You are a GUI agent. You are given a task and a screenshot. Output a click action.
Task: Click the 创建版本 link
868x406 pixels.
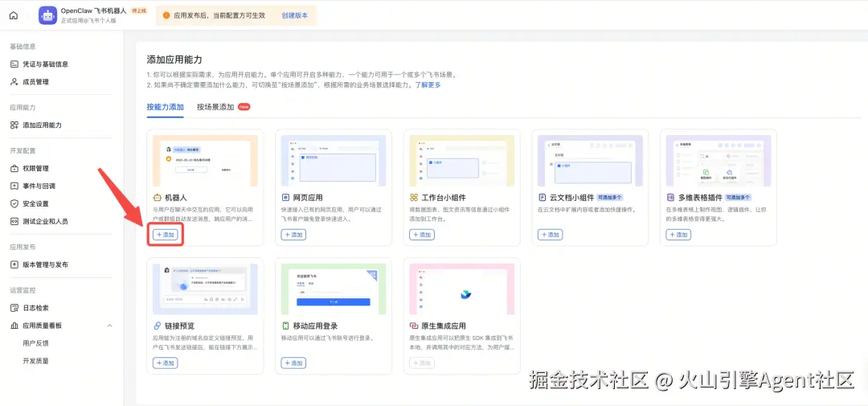click(x=294, y=15)
